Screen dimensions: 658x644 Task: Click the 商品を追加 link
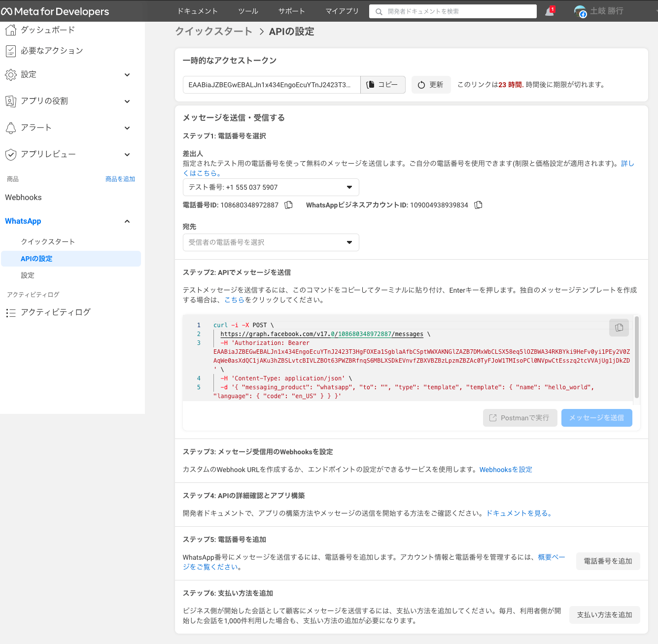(120, 179)
